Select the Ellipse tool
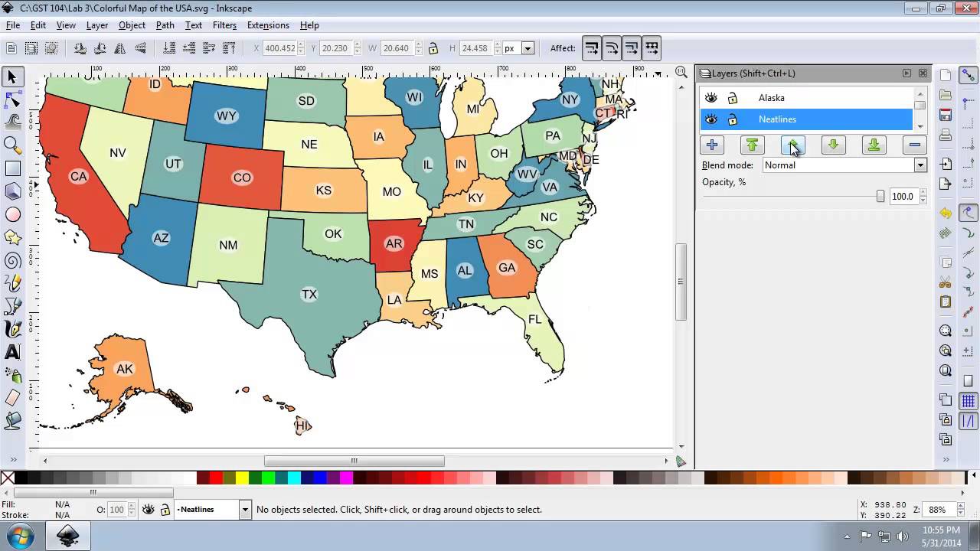 point(12,215)
